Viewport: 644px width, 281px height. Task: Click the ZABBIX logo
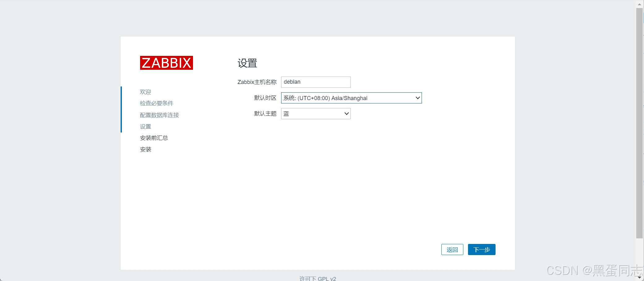coord(166,63)
